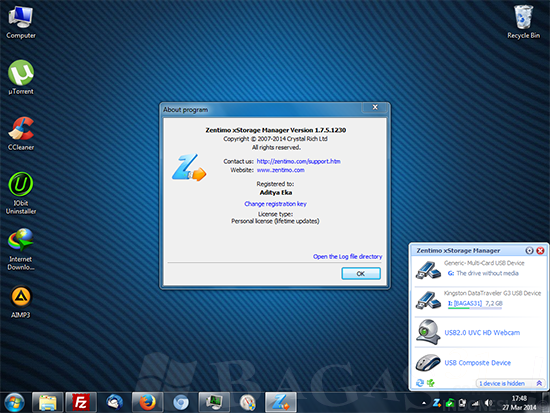Open the Windows Start menu
The image size is (550, 413).
[14, 402]
